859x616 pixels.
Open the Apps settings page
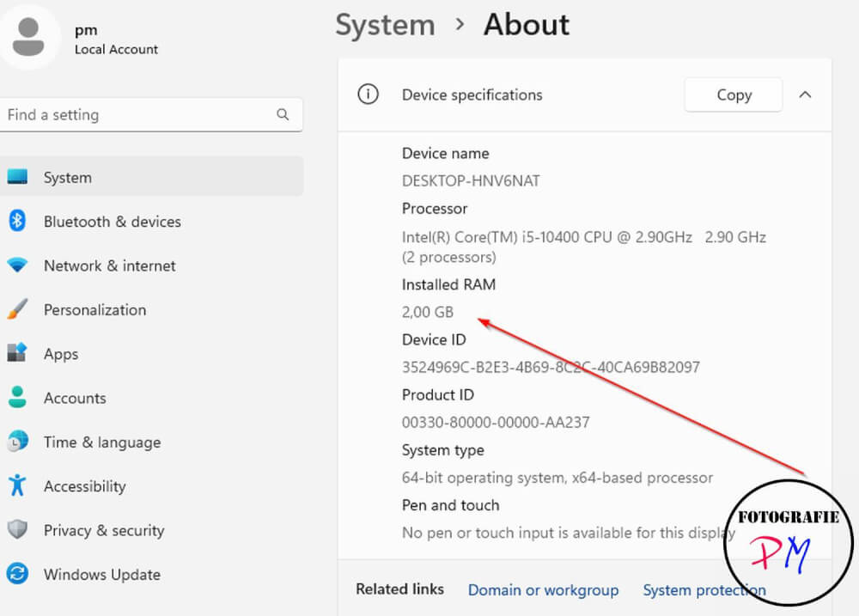[x=151, y=353]
